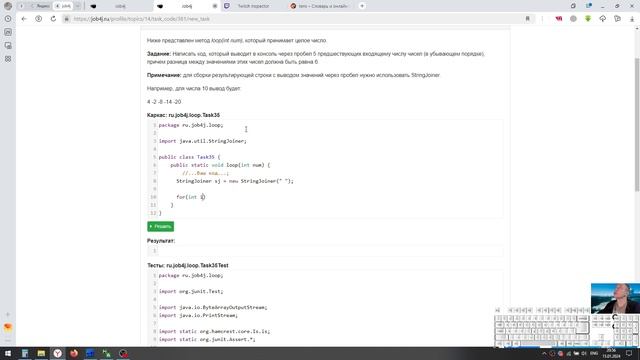Click the address bar URL field
640x360 pixels.
(294, 19)
